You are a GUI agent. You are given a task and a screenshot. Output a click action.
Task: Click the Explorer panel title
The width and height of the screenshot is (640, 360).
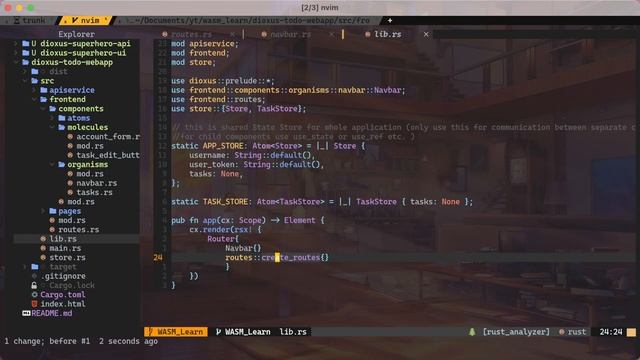click(76, 34)
